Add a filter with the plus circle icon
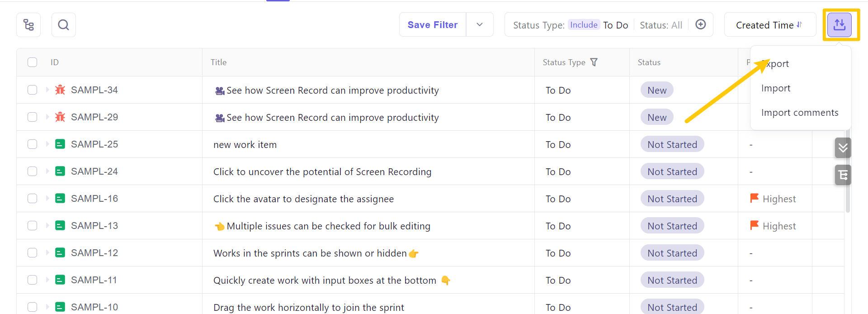This screenshot has width=868, height=314. [700, 24]
